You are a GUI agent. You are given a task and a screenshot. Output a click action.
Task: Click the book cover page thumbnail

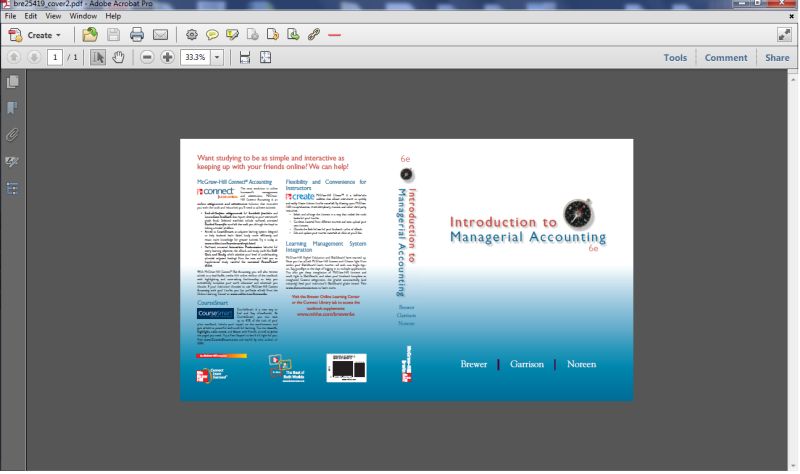407,269
